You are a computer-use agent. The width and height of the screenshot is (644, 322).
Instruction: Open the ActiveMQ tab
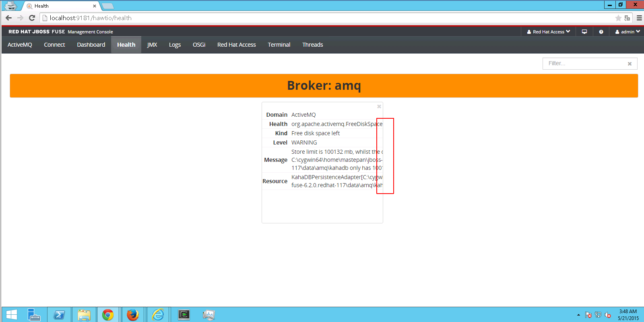coord(20,45)
